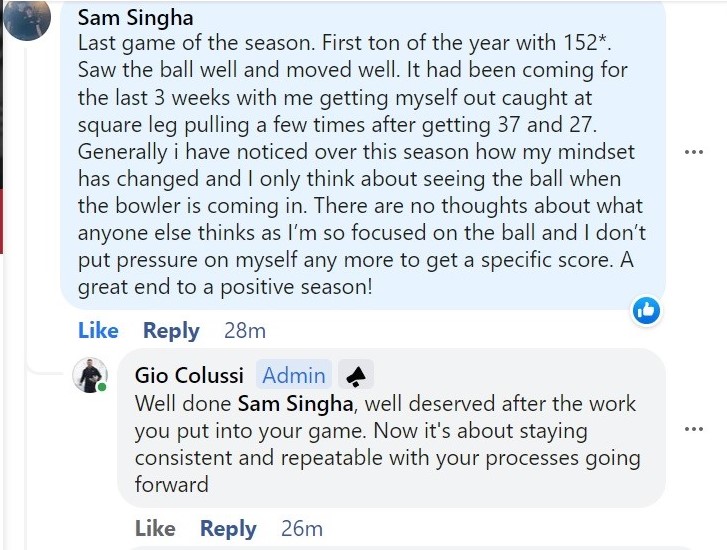
Task: Like Sam Singha's comment
Action: coord(98,330)
